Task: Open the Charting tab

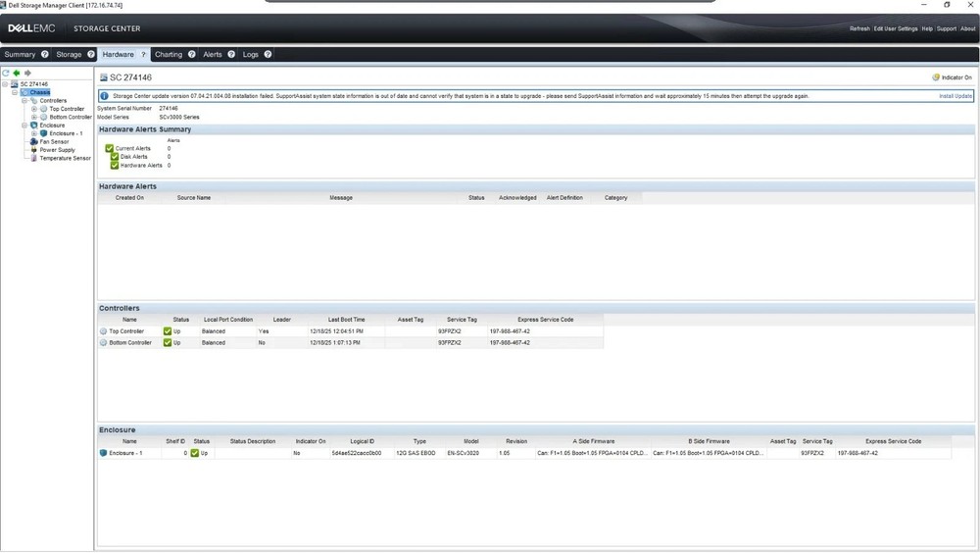Action: tap(169, 55)
